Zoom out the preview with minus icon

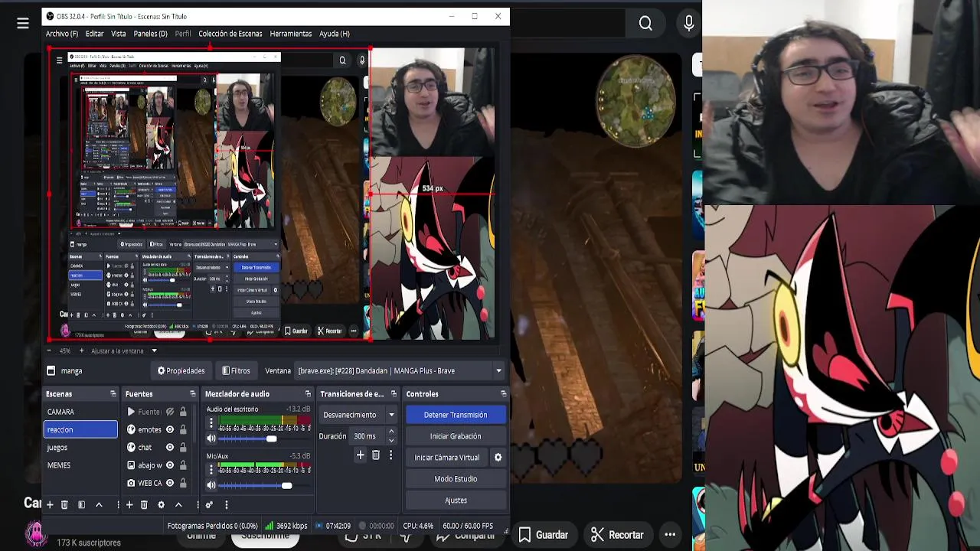click(50, 350)
